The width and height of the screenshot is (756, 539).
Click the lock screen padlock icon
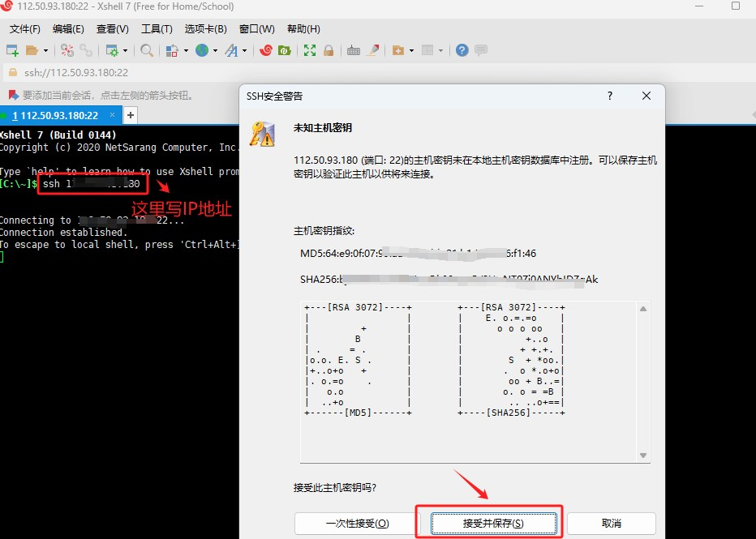(329, 50)
